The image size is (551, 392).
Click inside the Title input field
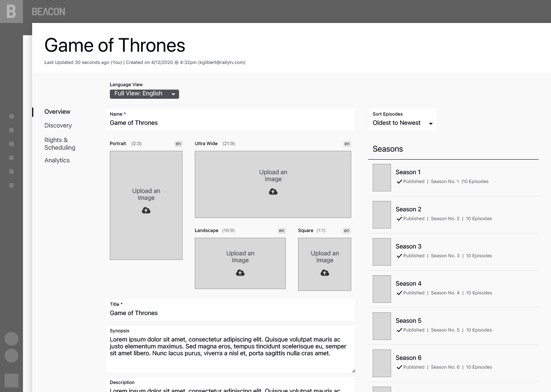(x=230, y=313)
